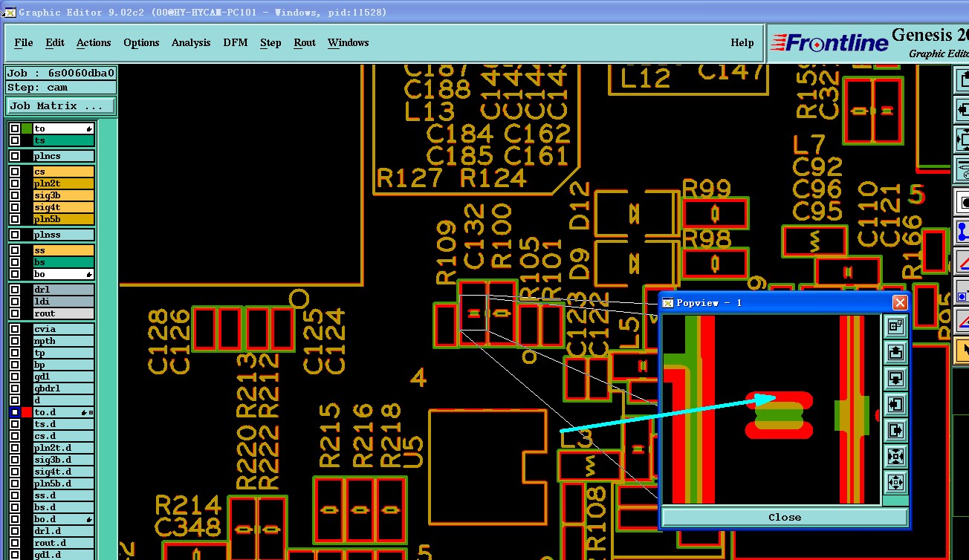969x560 pixels.
Task: Open the Options menu
Action: (141, 42)
